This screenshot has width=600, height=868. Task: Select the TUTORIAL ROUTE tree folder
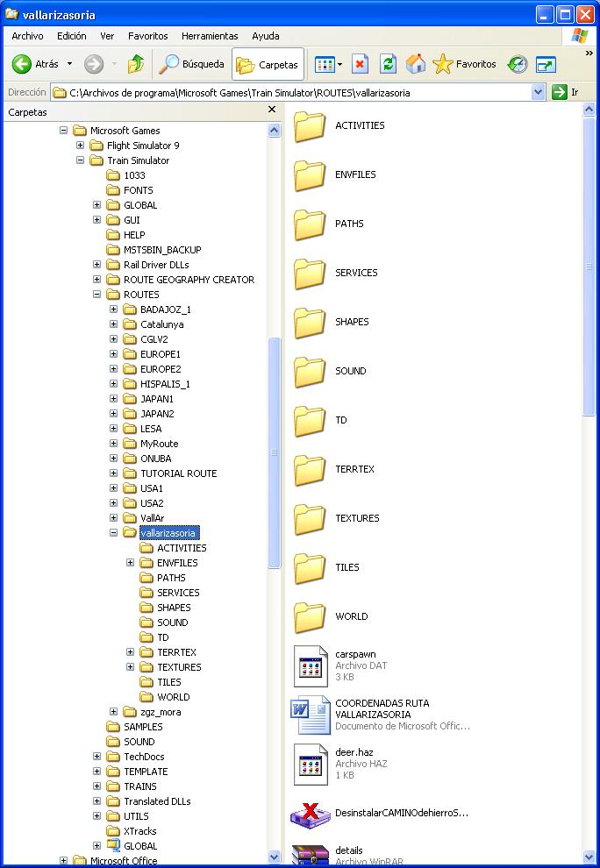click(x=178, y=473)
